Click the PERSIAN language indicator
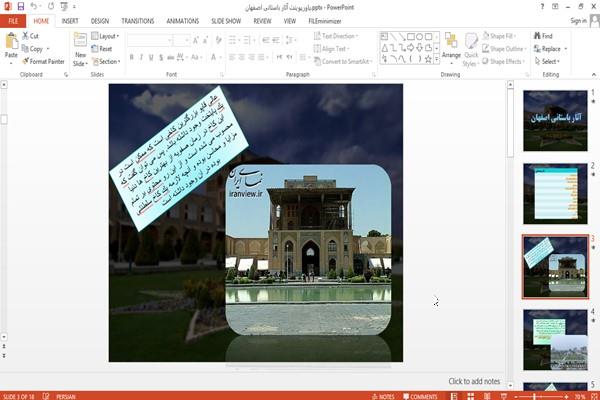Image resolution: width=600 pixels, height=400 pixels. (65, 396)
